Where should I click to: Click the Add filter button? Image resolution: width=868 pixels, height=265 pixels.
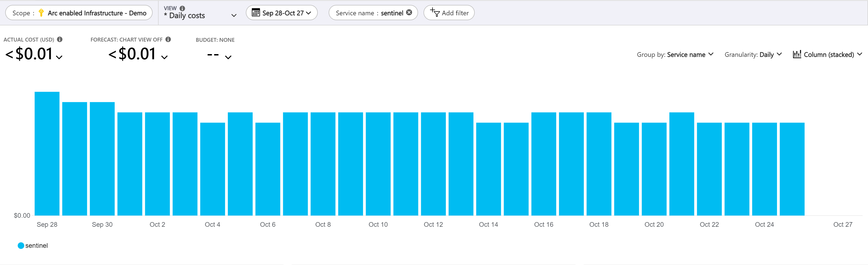pyautogui.click(x=449, y=13)
